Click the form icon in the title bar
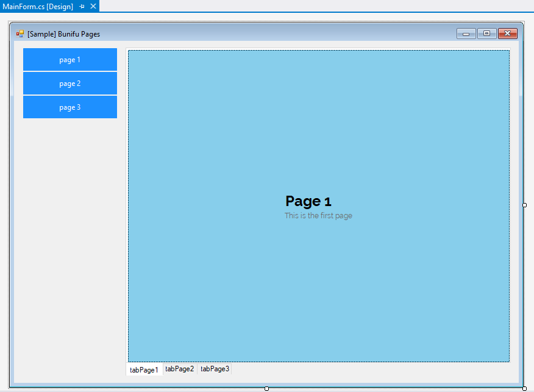Screen dimensions: 534x392 coord(20,34)
